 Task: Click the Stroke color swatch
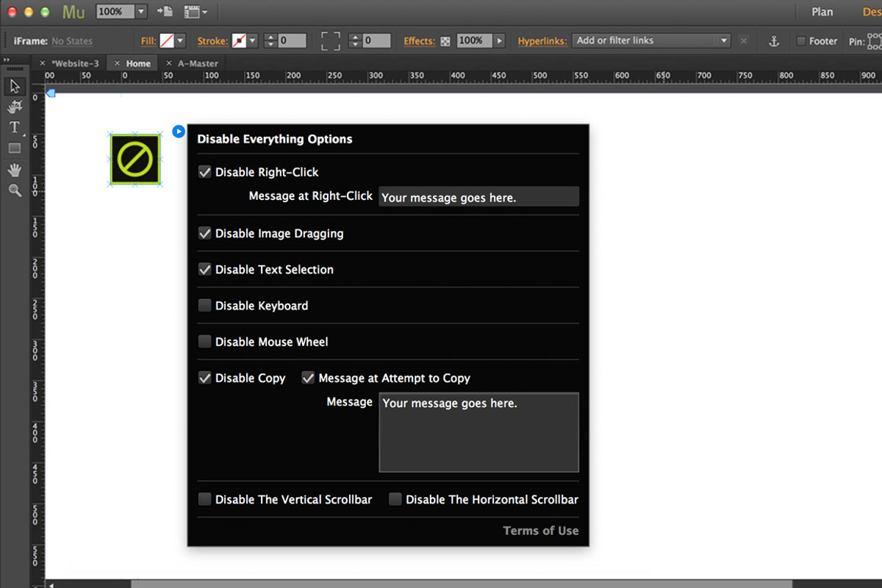coord(239,41)
